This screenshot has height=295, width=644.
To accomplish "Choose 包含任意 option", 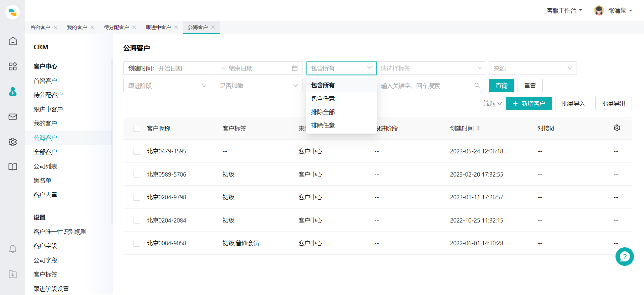I will [x=341, y=98].
